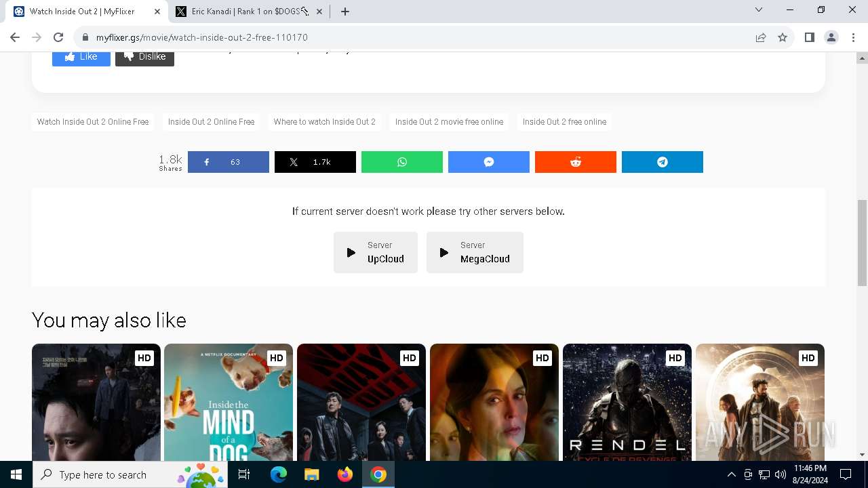
Task: Expand the tab search dropdown
Action: [759, 10]
